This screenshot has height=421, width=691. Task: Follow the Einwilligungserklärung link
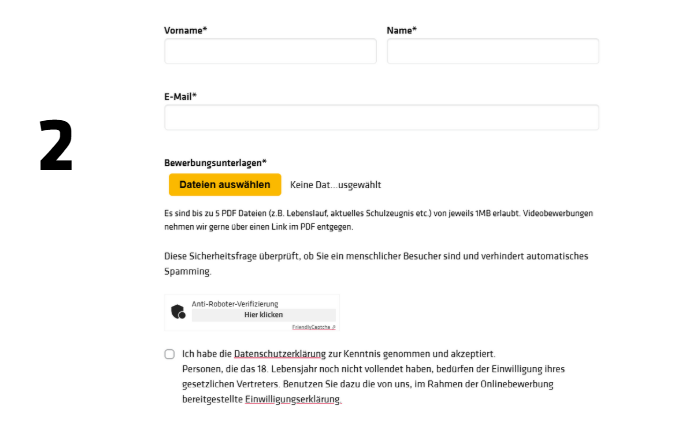[294, 399]
